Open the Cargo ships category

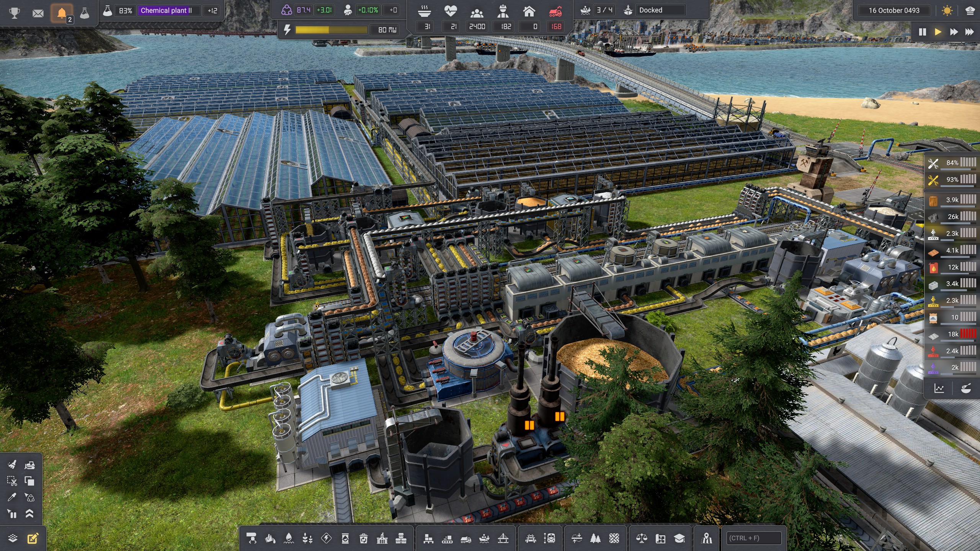[x=484, y=539]
